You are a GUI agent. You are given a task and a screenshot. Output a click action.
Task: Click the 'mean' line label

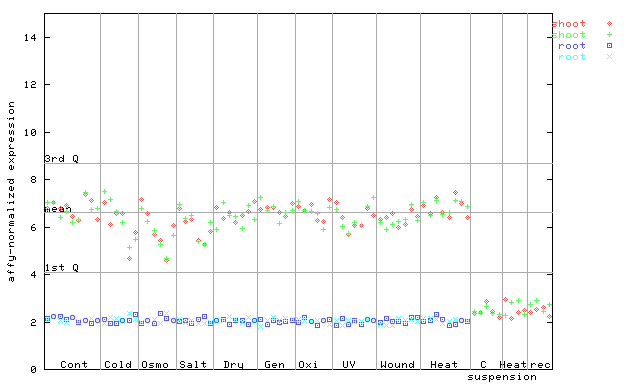click(58, 209)
